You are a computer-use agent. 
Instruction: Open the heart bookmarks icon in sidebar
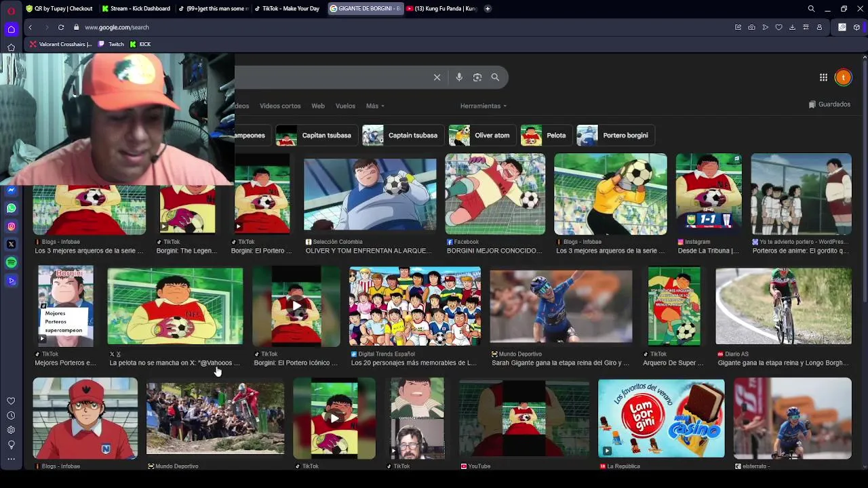[11, 401]
